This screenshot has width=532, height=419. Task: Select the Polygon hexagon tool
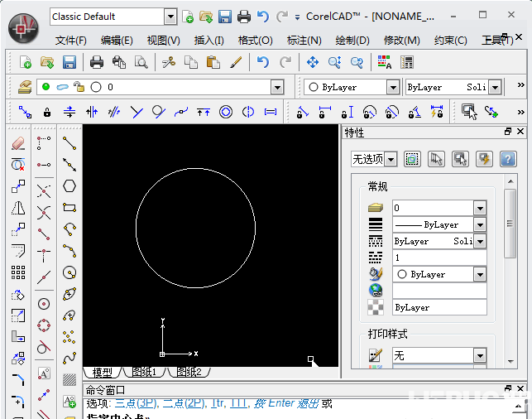[x=69, y=186]
